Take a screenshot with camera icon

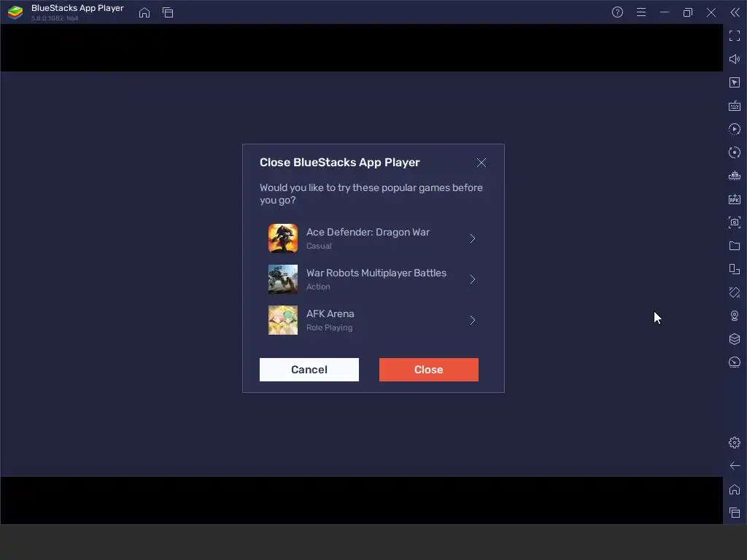tap(735, 222)
